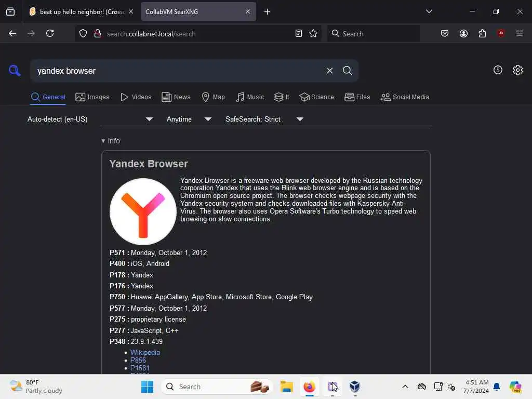
Task: Clear the yandex browser search query
Action: pyautogui.click(x=329, y=71)
